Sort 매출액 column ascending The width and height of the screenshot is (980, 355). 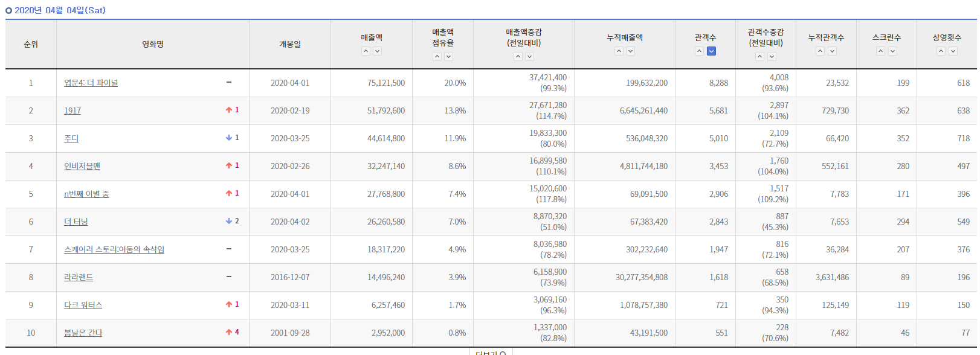coord(366,51)
